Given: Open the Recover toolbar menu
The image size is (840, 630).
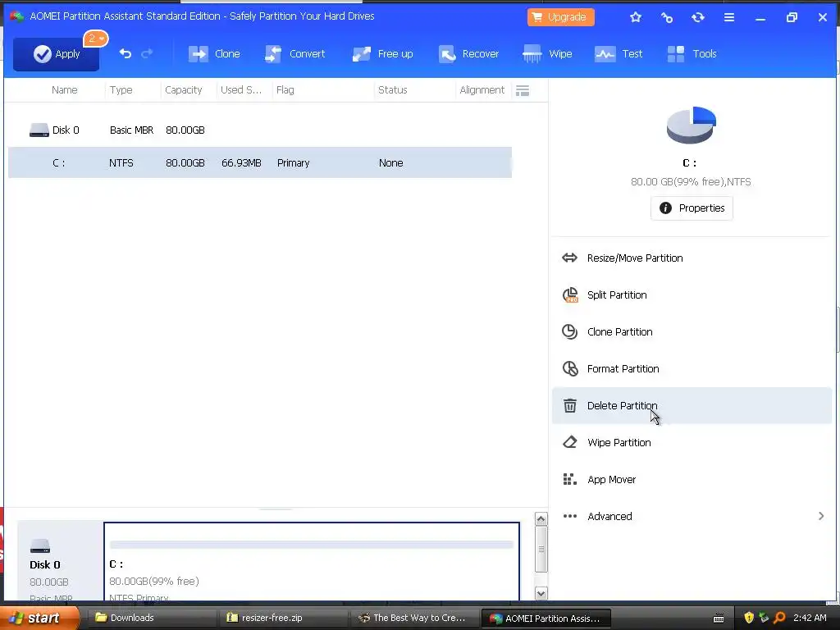Looking at the screenshot, I should pos(468,54).
